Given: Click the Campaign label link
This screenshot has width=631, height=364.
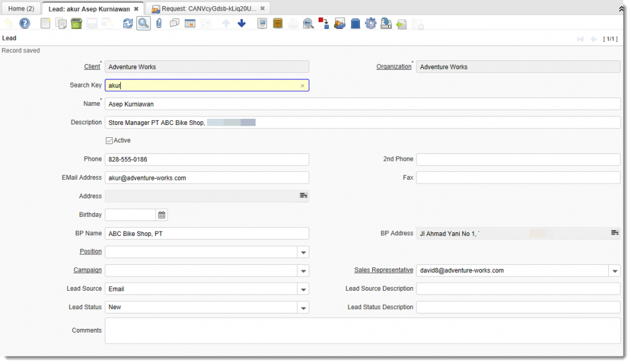Looking at the screenshot, I should pyautogui.click(x=88, y=270).
